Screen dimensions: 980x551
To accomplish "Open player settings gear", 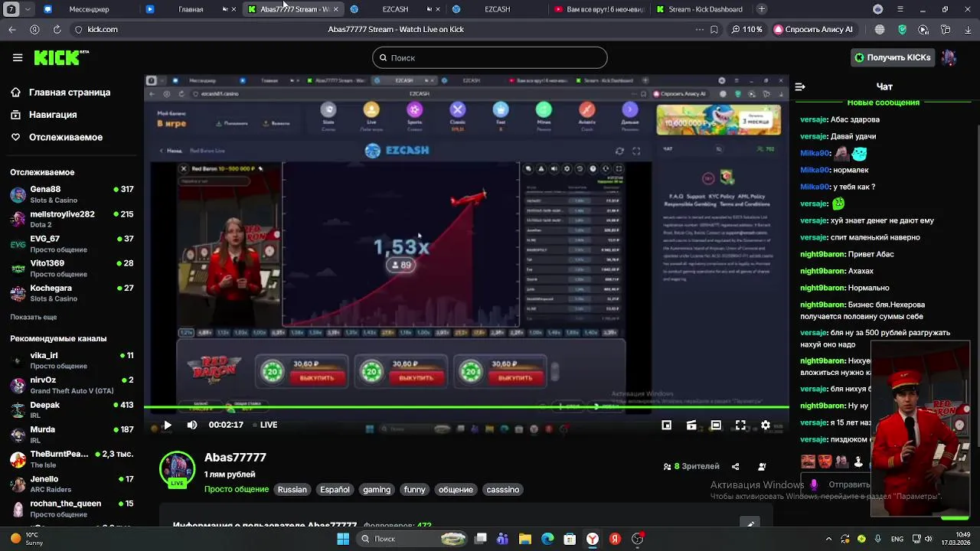I will point(765,425).
